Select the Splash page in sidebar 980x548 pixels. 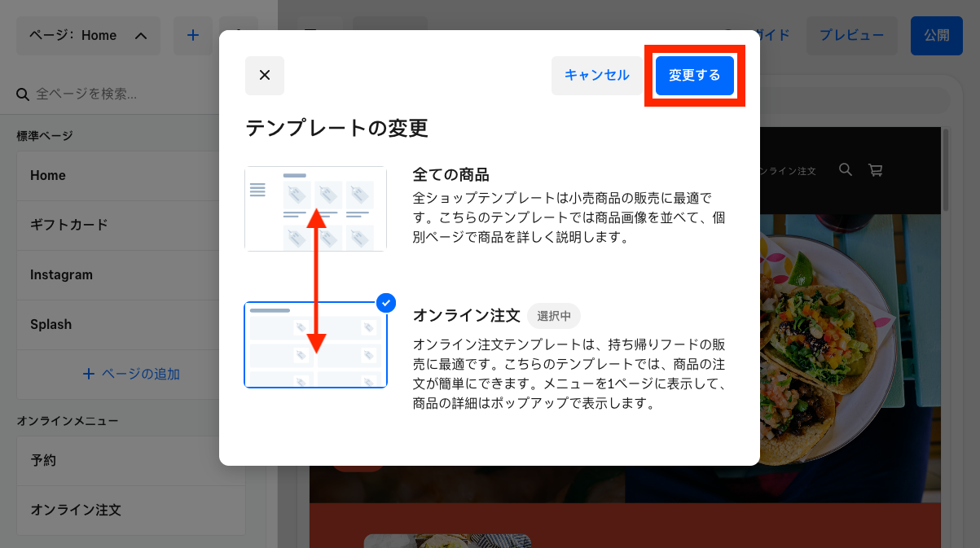[131, 325]
